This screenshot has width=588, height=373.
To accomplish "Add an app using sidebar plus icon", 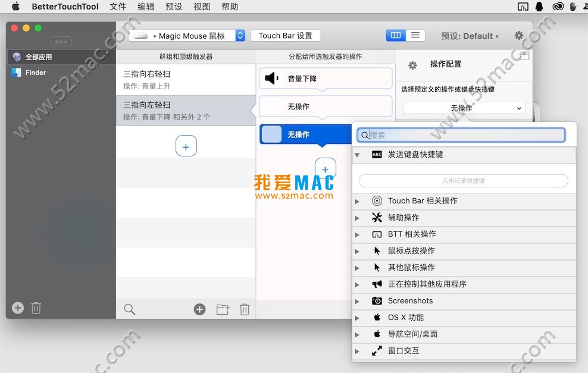I will [18, 308].
